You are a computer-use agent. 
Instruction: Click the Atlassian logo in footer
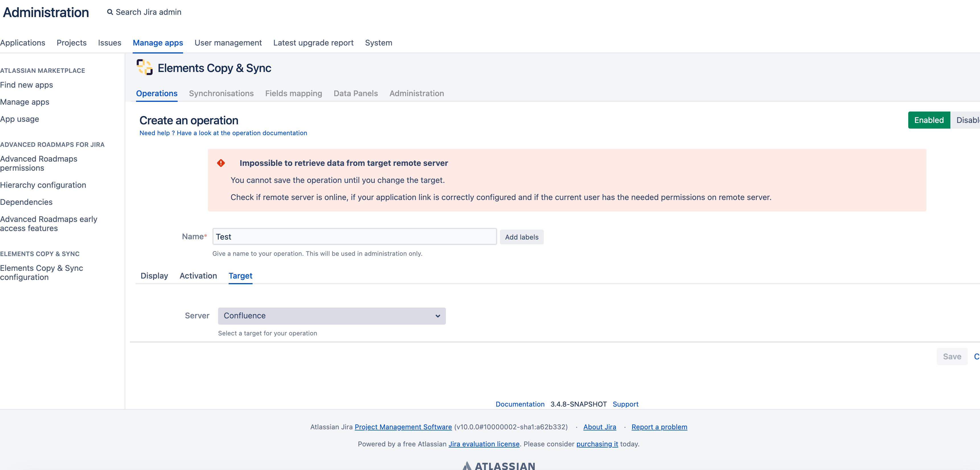click(498, 465)
